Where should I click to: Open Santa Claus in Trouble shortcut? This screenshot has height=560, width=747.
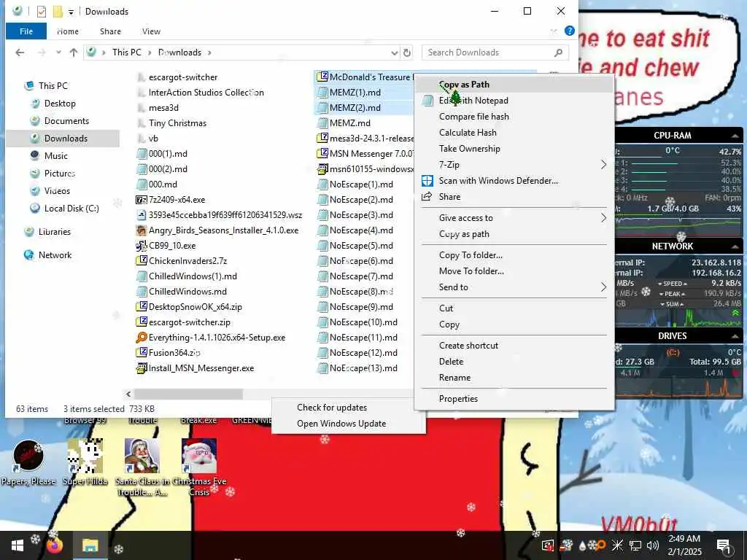[x=142, y=467]
